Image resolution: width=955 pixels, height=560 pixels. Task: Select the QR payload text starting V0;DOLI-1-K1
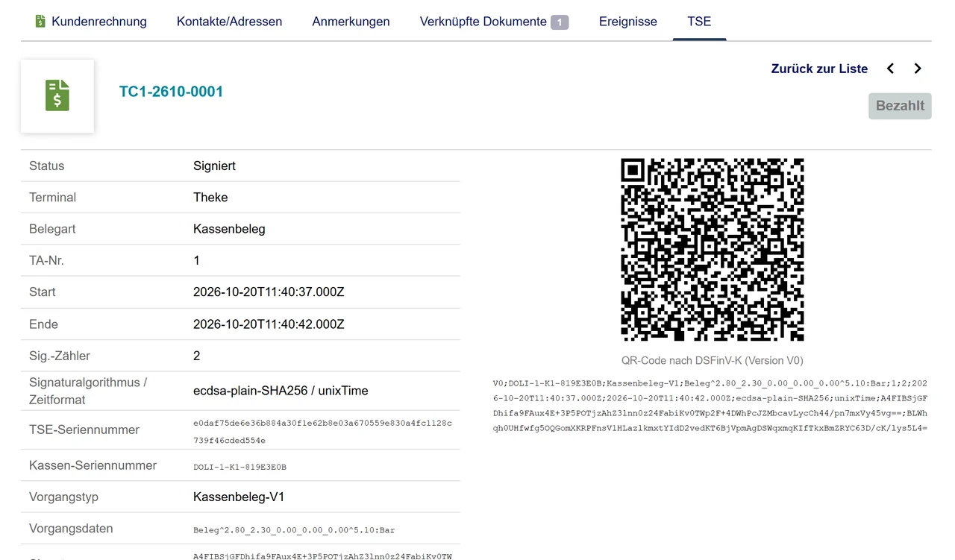tap(710, 406)
